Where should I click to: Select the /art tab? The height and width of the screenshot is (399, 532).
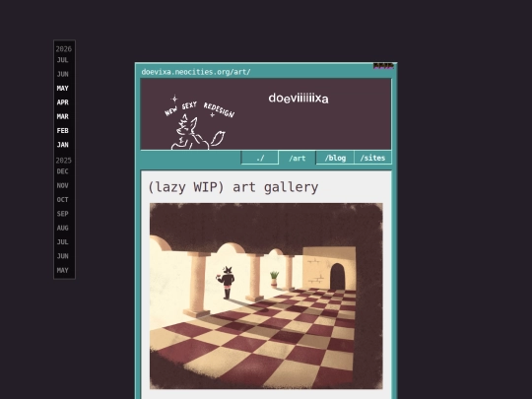(x=298, y=158)
